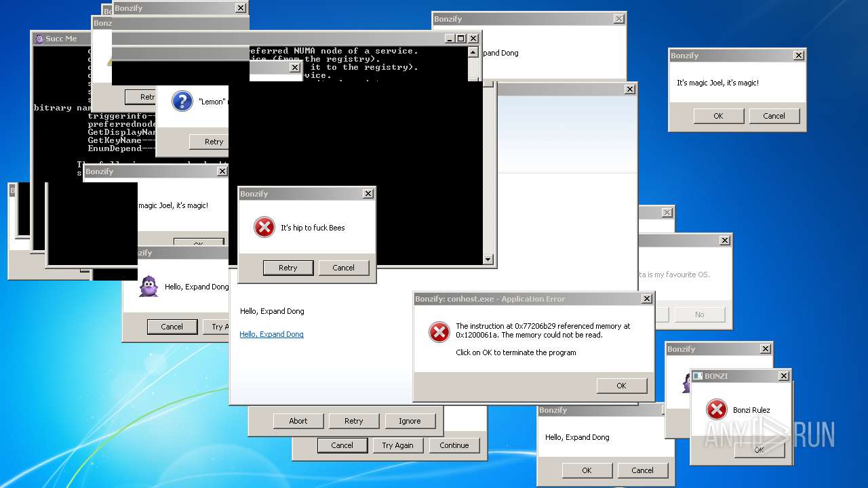Close the conhost.exe Application Error dialog

[647, 299]
